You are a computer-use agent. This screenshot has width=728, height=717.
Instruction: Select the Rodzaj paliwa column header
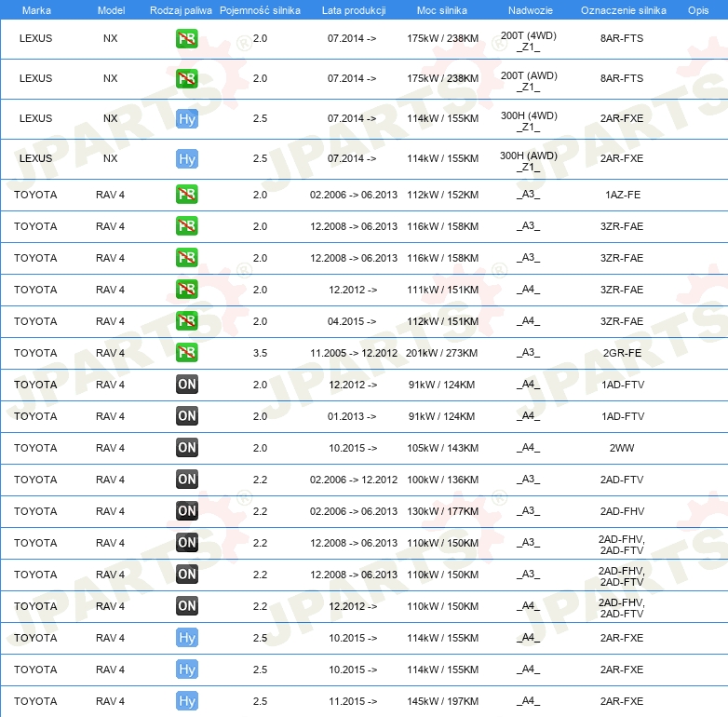(181, 10)
